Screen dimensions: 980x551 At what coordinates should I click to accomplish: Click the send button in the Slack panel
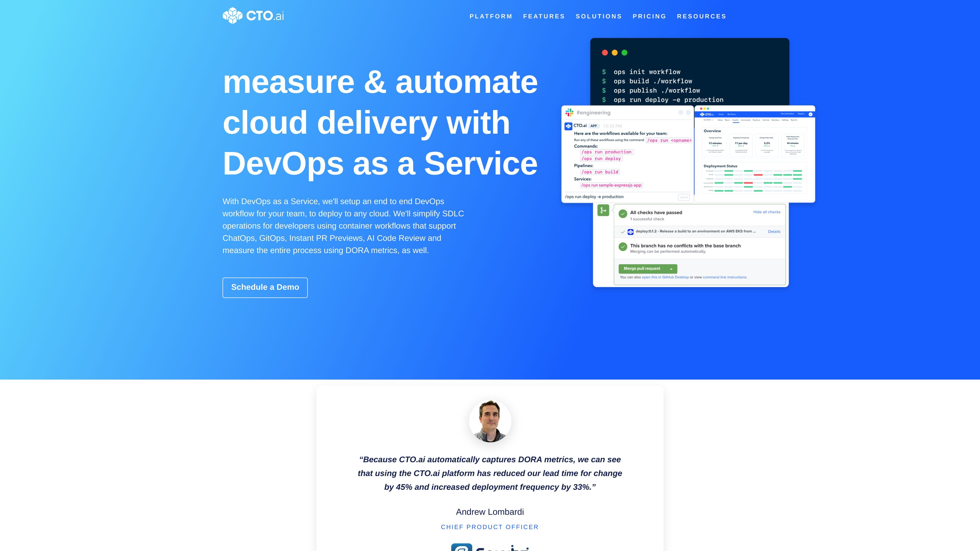pos(684,197)
